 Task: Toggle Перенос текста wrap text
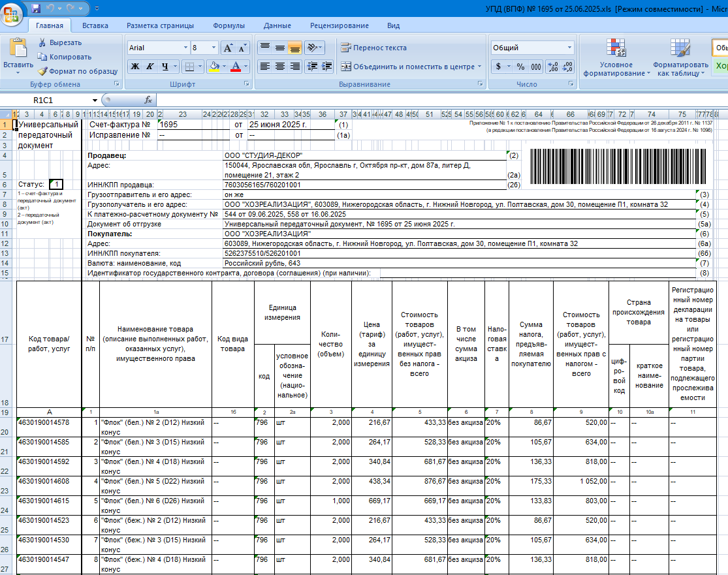373,48
